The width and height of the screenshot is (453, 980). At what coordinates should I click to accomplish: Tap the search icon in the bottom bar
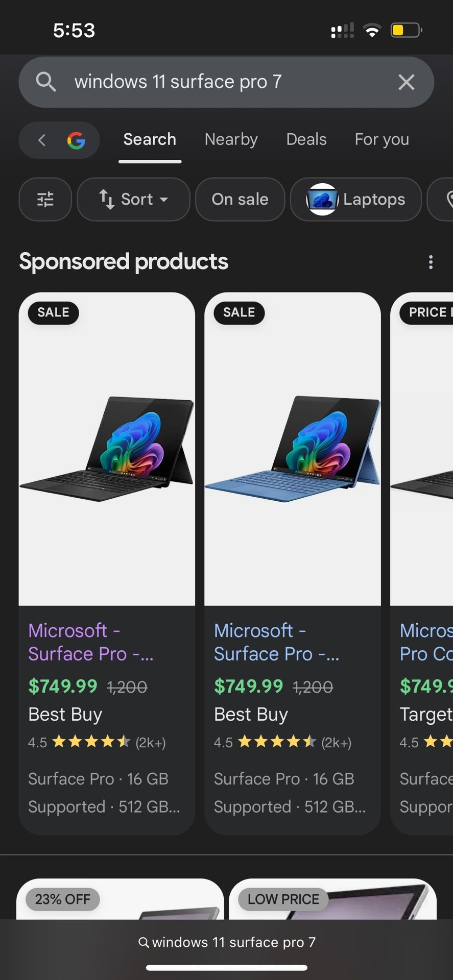click(144, 942)
